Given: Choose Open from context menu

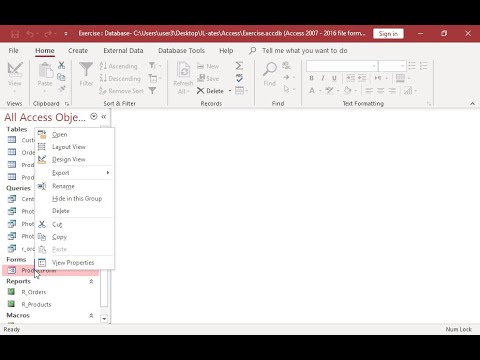Looking at the screenshot, I should click(x=75, y=134).
